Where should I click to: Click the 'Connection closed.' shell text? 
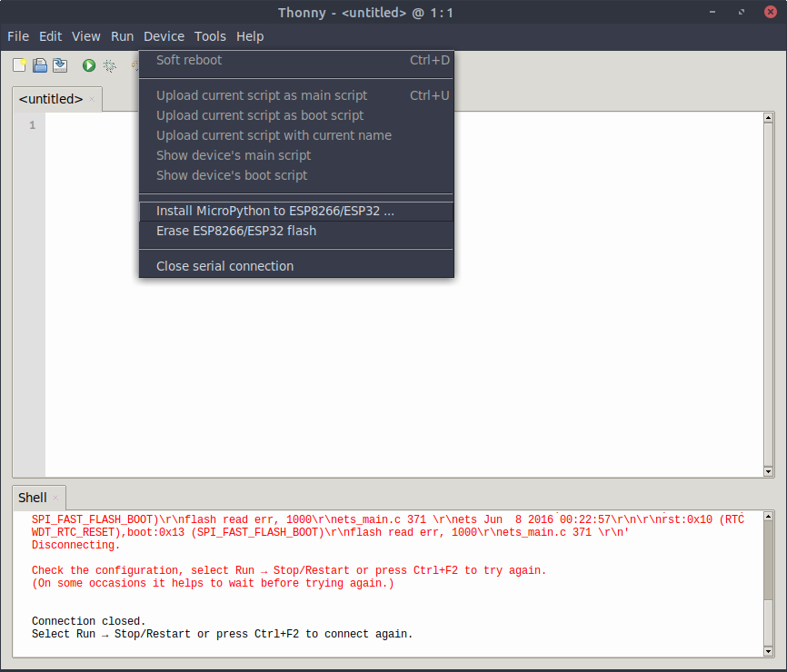pos(88,621)
